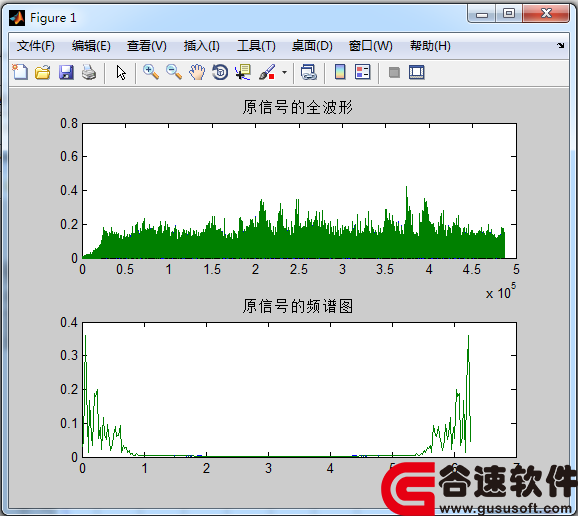Activate the Zoom Out magnifier tool

174,72
